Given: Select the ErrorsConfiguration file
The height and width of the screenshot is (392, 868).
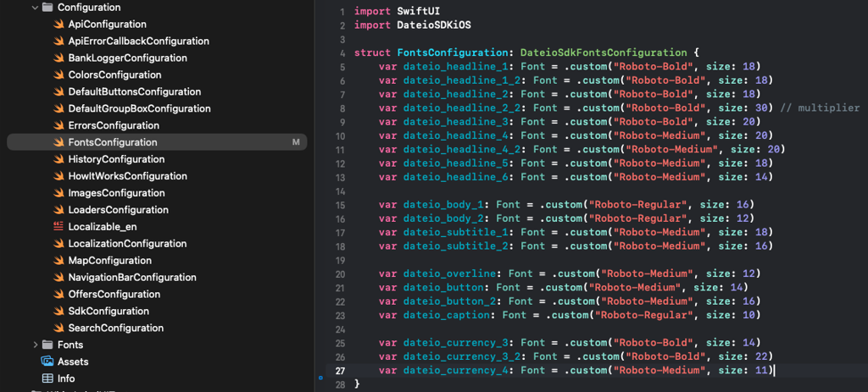Looking at the screenshot, I should click(x=114, y=125).
